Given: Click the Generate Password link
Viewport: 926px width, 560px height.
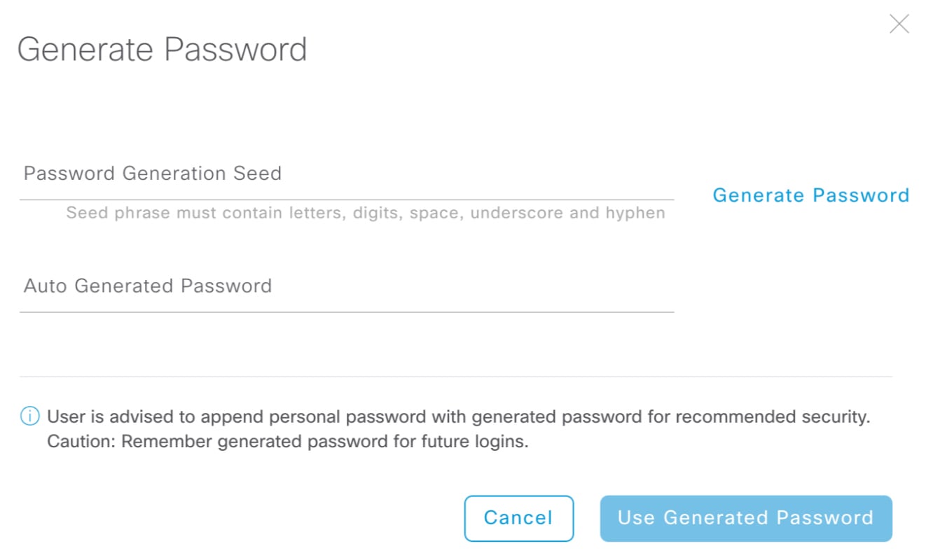Looking at the screenshot, I should coord(810,195).
